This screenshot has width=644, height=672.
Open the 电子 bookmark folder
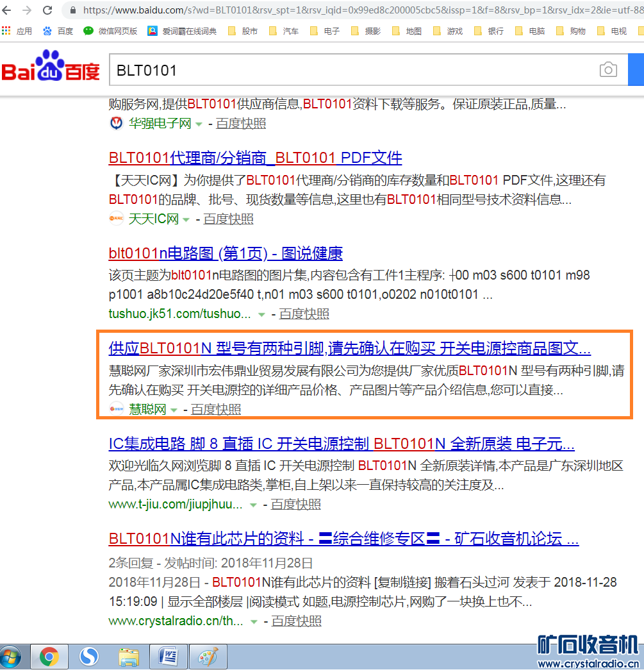tap(325, 31)
